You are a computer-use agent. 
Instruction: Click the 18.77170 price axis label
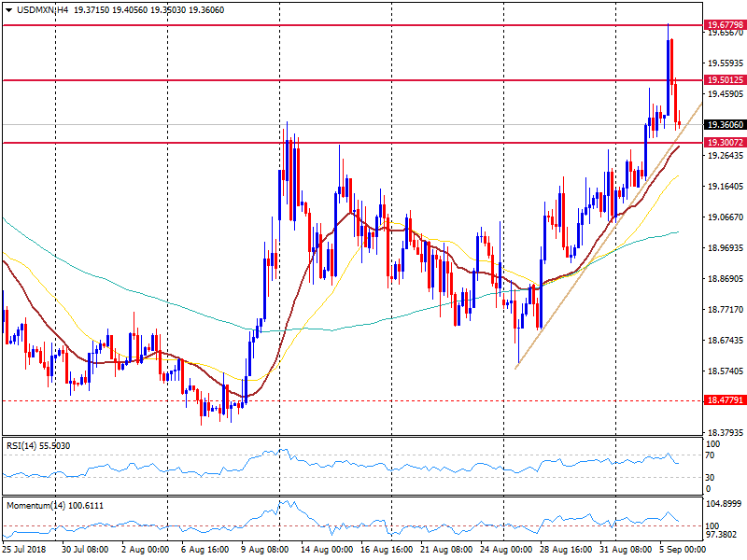[725, 310]
